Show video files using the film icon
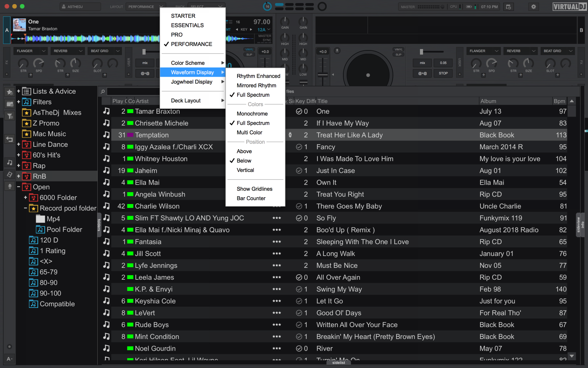 tap(10, 174)
